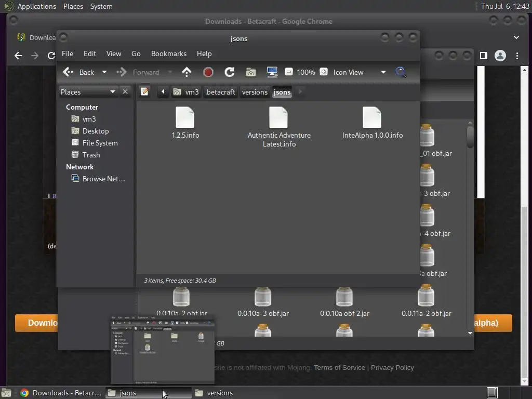Open Privacy Policy link
Screen dimensions: 532x399
392,368
